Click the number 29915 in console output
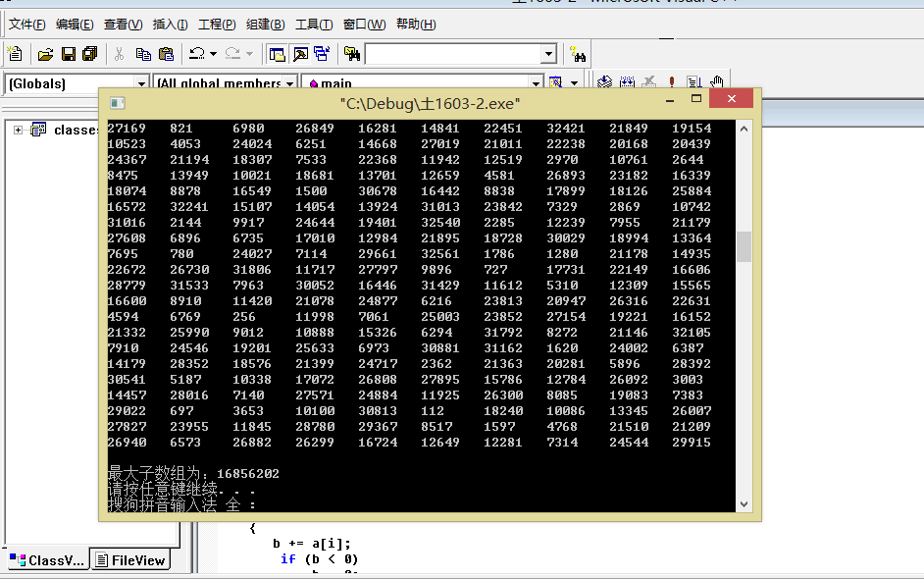This screenshot has width=924, height=579. (x=692, y=443)
